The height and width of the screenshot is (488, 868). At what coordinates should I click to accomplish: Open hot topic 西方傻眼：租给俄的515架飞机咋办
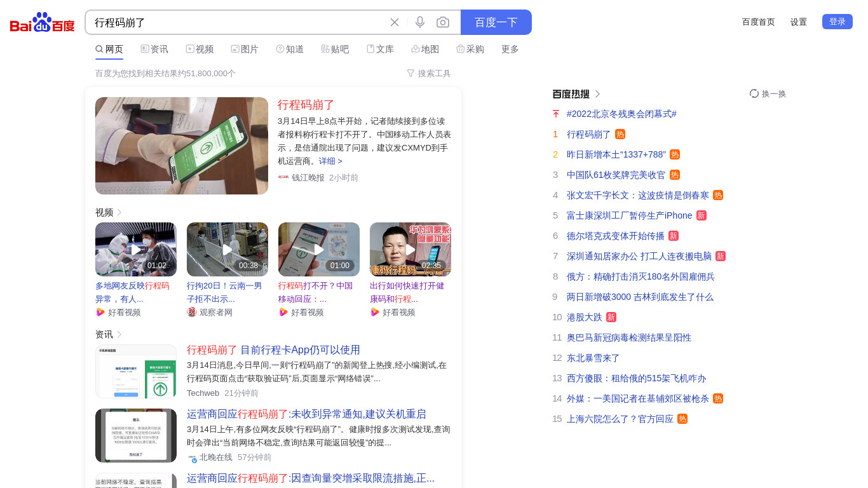coord(637,378)
